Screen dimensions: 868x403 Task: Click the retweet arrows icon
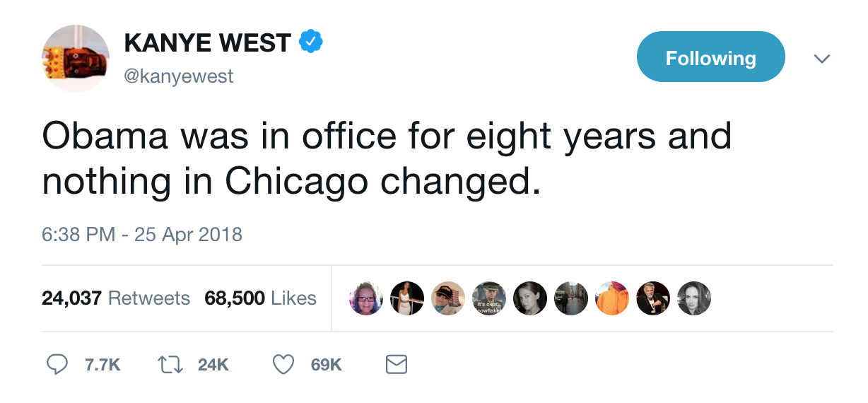170,364
